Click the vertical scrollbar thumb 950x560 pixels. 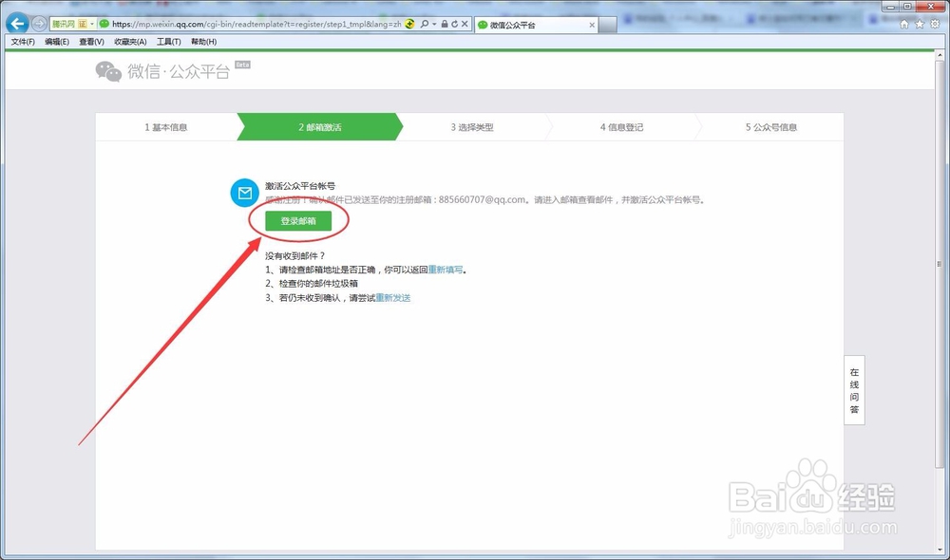point(940,263)
